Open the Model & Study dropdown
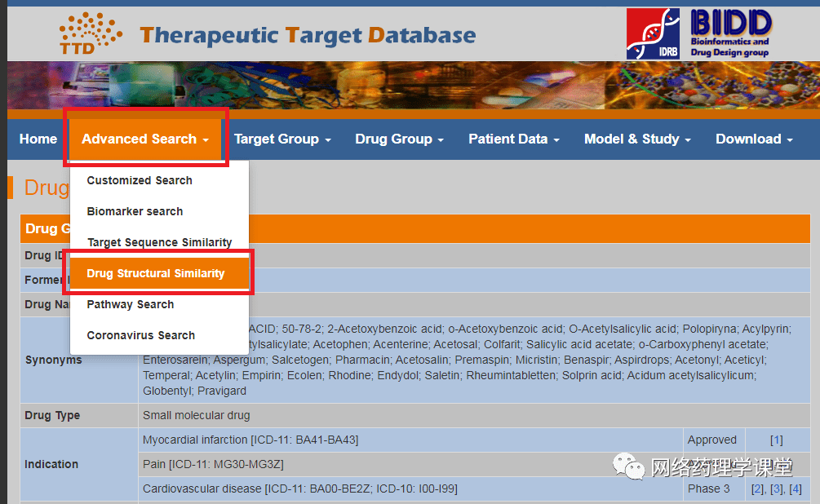 (x=637, y=139)
